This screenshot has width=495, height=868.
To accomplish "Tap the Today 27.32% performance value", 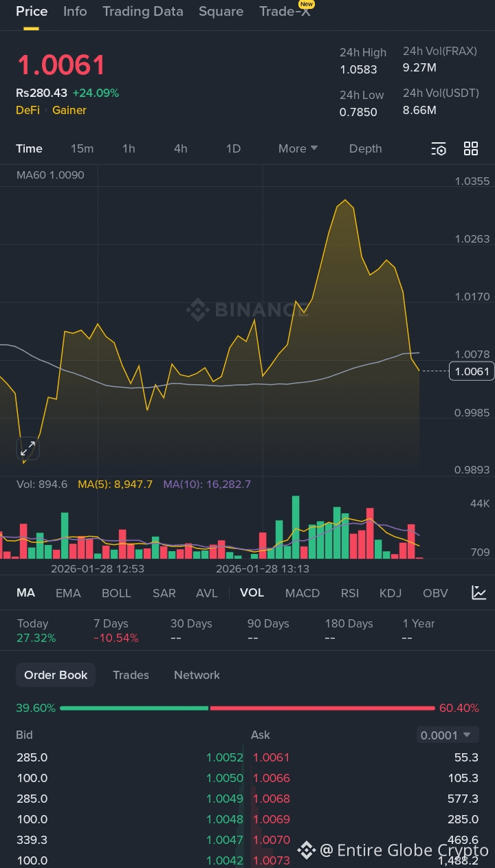I will click(36, 638).
